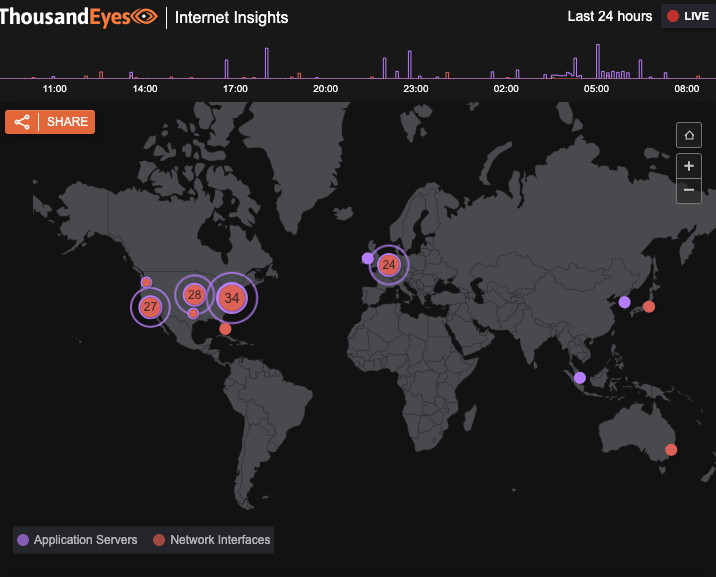This screenshot has width=716, height=577.
Task: Click the purple marker near Ireland
Action: 368,258
